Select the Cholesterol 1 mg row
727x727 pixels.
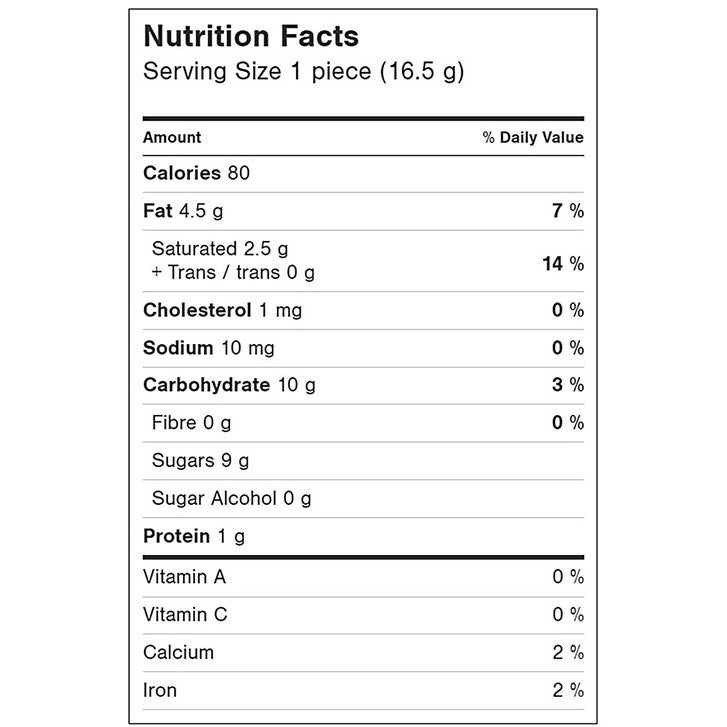click(363, 311)
